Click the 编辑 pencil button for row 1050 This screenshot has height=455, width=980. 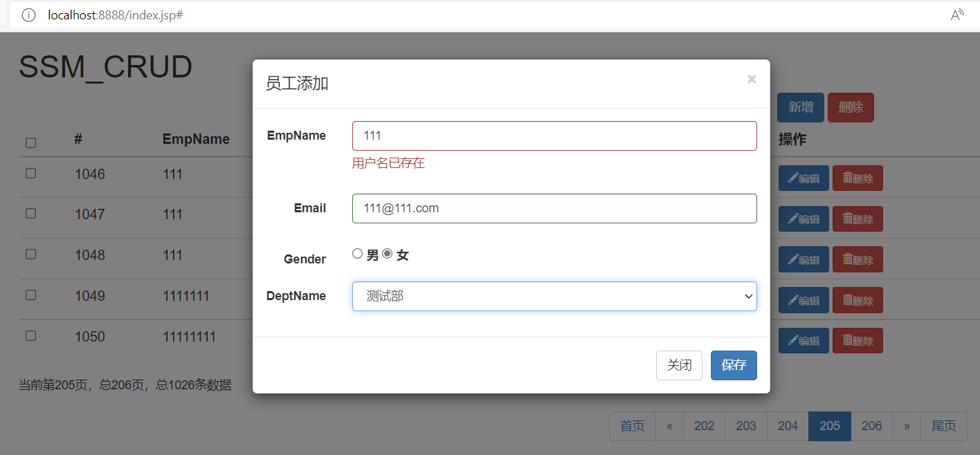click(804, 341)
